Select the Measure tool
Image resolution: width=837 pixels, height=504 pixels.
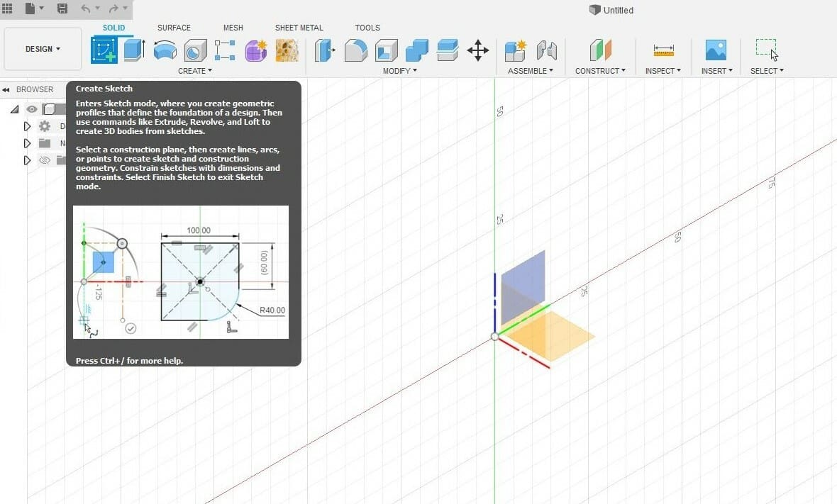click(663, 50)
